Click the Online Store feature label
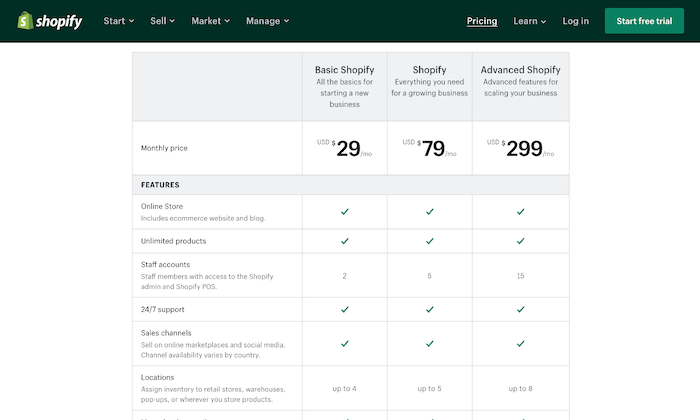Screen dimensions: 700x420 [x=162, y=206]
